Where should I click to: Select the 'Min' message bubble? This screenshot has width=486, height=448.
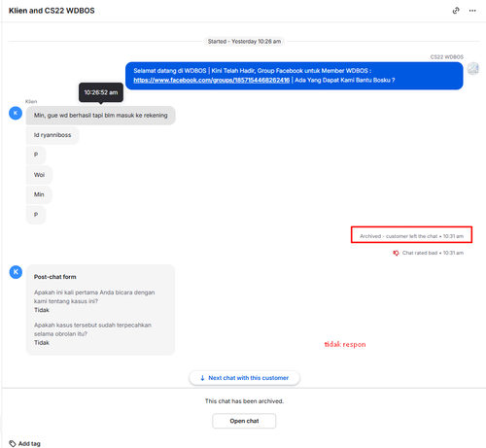coord(39,194)
